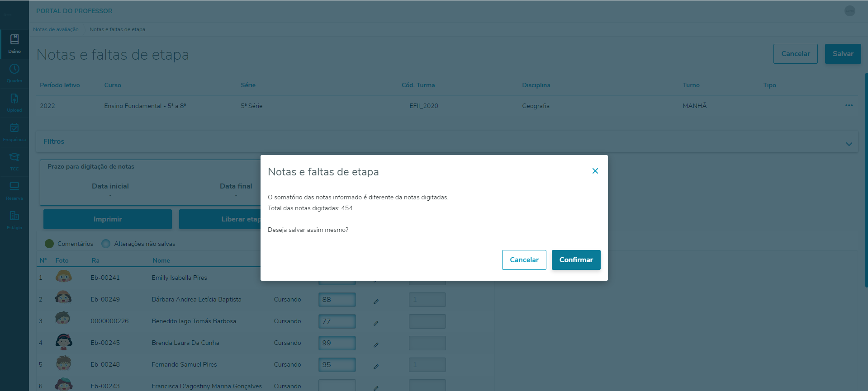Click the Ensino Fundamental - 5ª a 8ª course cell
The height and width of the screenshot is (391, 868).
(x=145, y=106)
